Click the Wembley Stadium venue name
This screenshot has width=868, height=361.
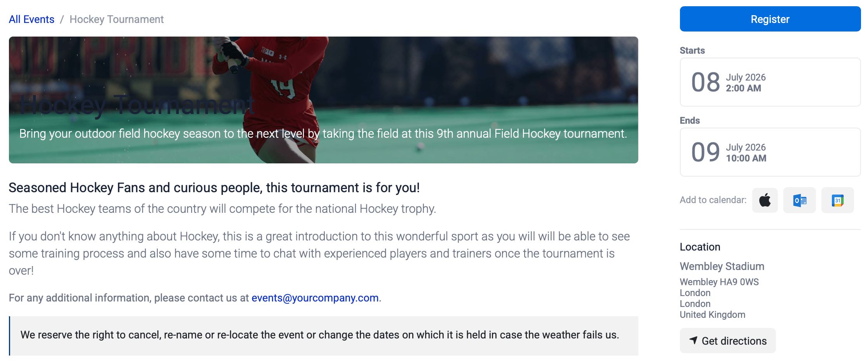tap(722, 266)
